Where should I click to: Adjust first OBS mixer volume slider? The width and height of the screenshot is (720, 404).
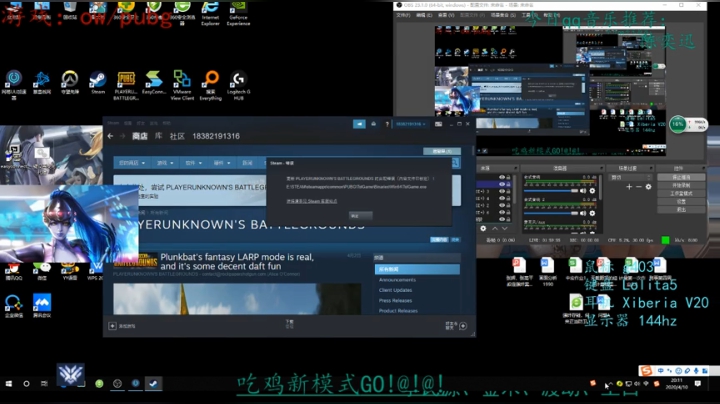551,191
